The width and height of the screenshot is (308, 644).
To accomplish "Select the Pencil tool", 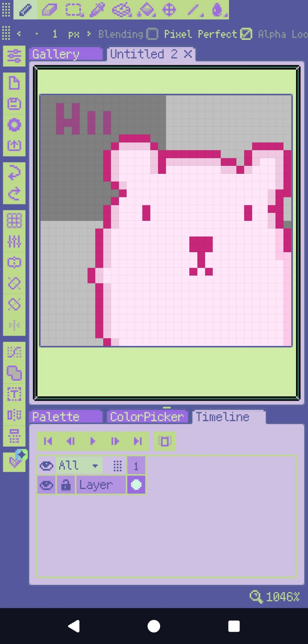I will click(25, 10).
